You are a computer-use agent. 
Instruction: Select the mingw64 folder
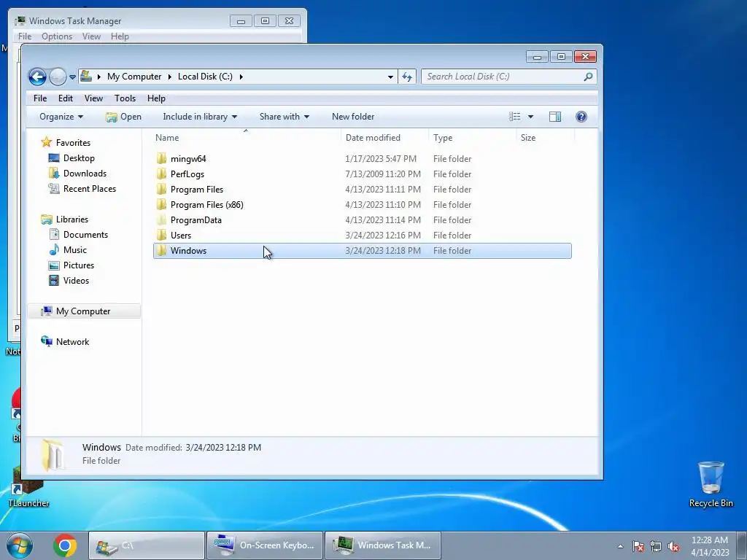(362, 158)
